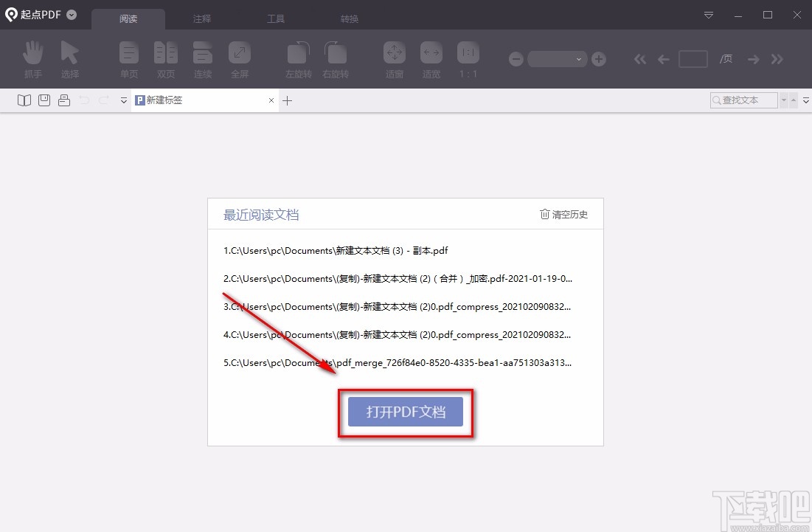Decrease zoom with the minus slider control

click(x=516, y=59)
